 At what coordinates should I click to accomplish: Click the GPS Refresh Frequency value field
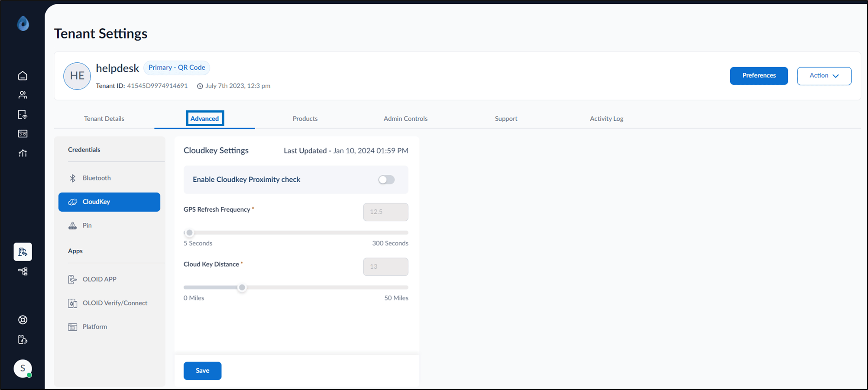(385, 212)
